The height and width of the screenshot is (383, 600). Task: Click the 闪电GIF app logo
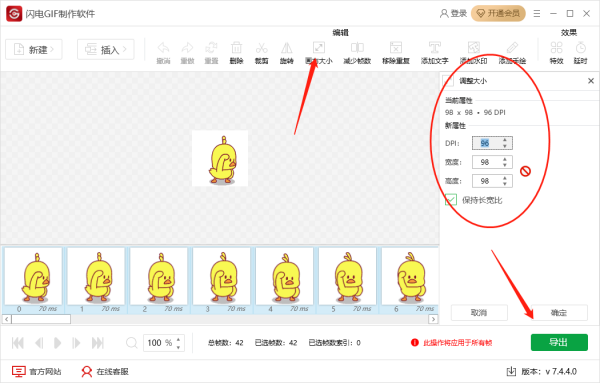14,14
